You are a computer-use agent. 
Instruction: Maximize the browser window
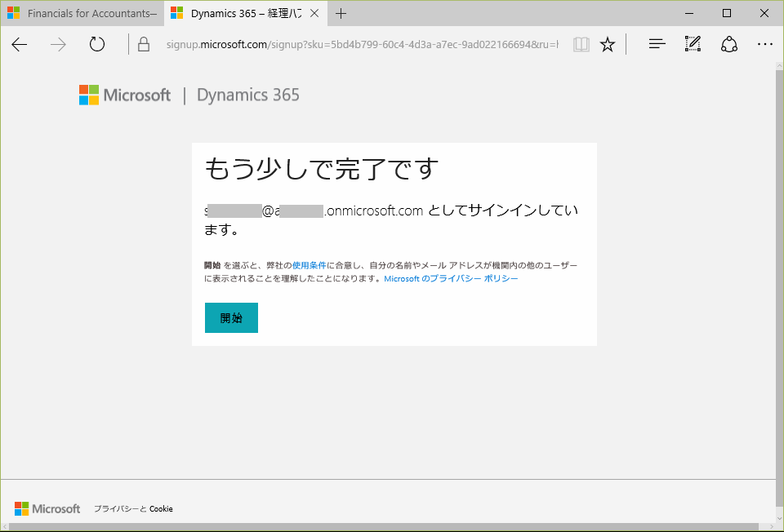[x=727, y=14]
